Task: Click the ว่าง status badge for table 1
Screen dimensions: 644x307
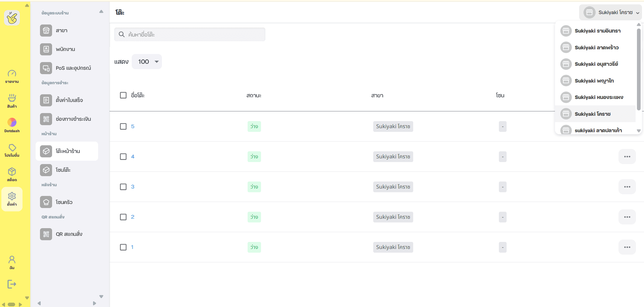Action: tap(254, 247)
